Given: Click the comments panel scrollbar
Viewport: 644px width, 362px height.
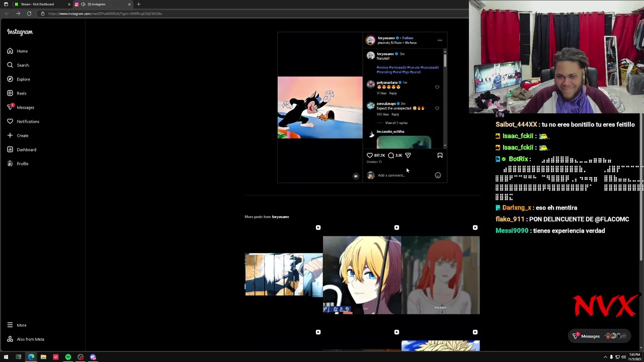Looking at the screenshot, I should tap(445, 60).
